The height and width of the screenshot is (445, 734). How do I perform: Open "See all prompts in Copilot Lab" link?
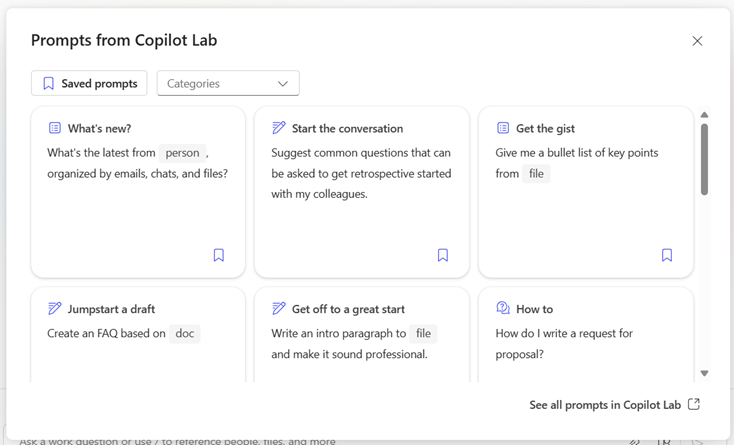click(x=605, y=405)
